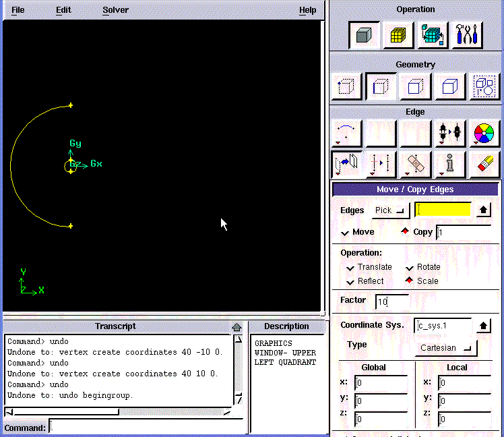Select the Mesh operation yellow grid icon
This screenshot has width=504, height=437.
(x=398, y=35)
